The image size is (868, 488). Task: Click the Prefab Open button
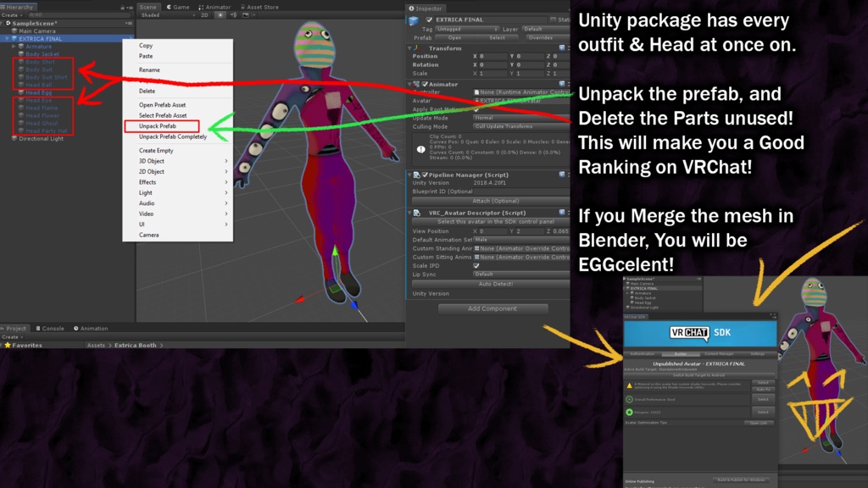click(x=454, y=37)
